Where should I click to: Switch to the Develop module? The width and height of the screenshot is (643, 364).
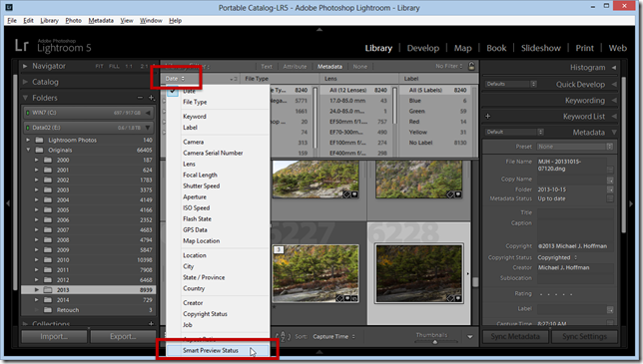(422, 48)
